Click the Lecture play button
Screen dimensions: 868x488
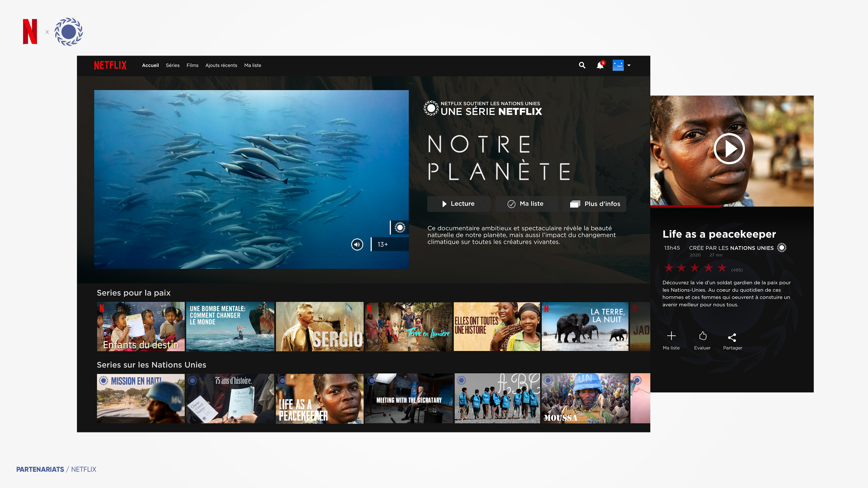coord(459,204)
